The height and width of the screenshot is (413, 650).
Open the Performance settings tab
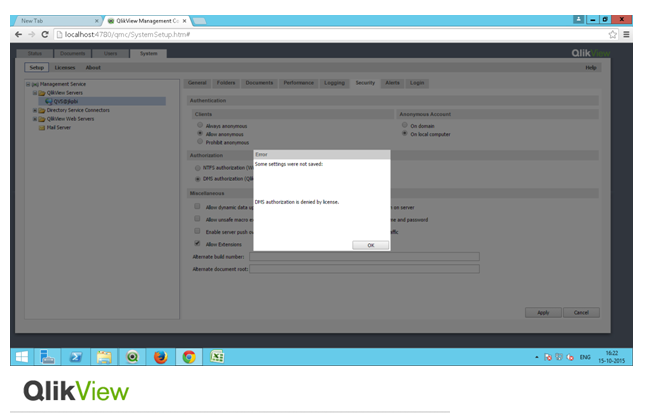coord(298,83)
